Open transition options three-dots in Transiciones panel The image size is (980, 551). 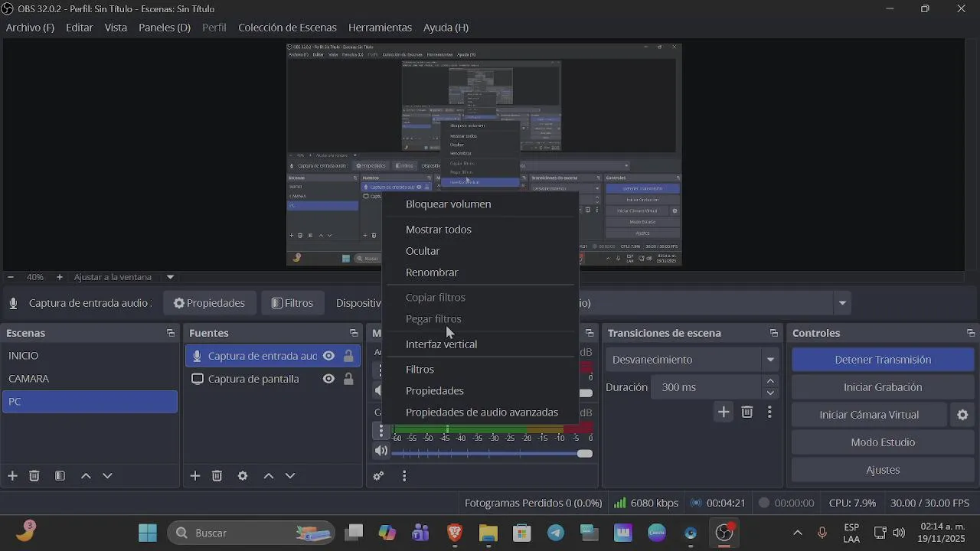tap(769, 412)
